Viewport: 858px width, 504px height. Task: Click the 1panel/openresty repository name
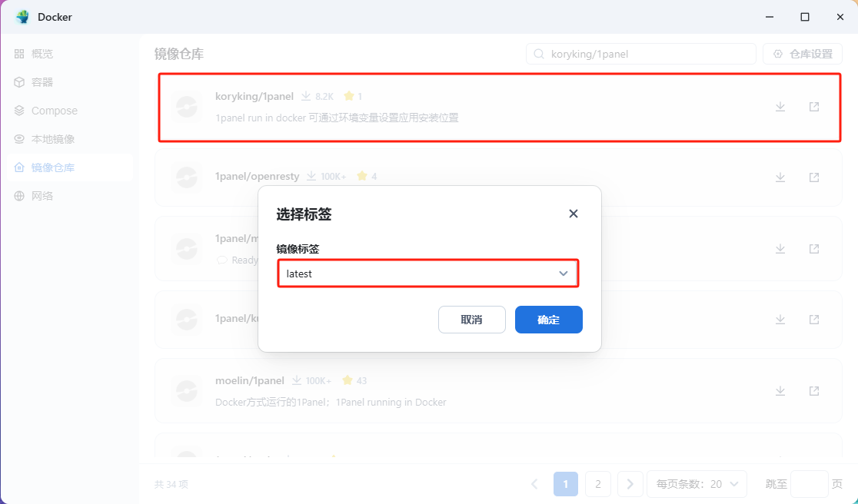click(258, 176)
